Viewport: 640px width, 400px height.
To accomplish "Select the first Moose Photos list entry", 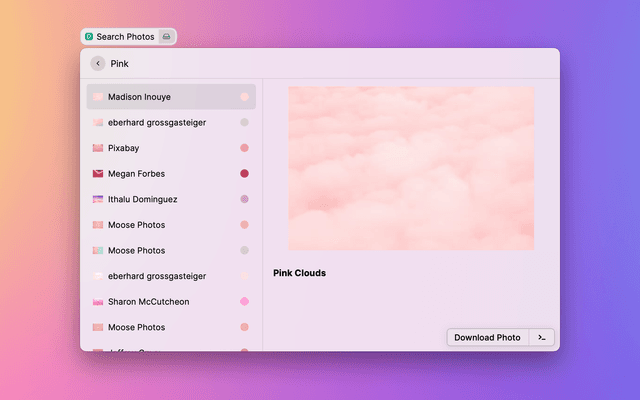I will tap(136, 225).
